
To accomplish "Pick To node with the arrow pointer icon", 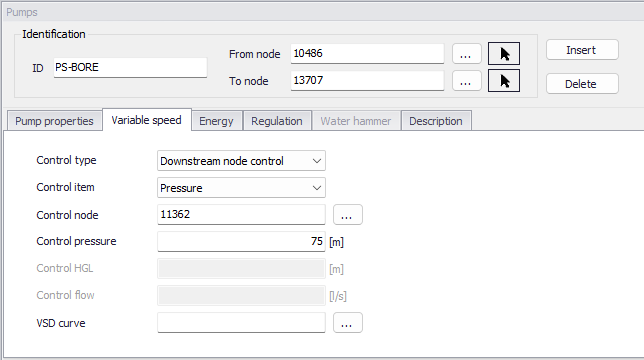I will point(504,80).
